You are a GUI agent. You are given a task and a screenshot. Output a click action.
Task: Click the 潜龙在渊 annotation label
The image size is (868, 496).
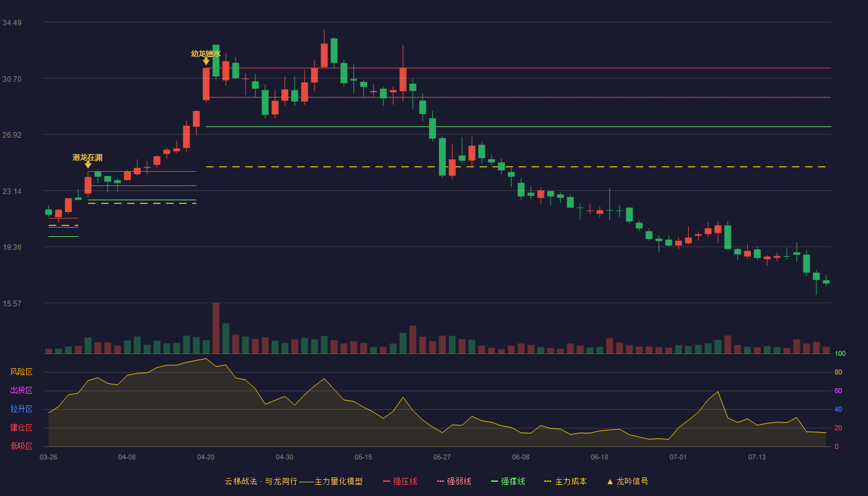coord(87,157)
